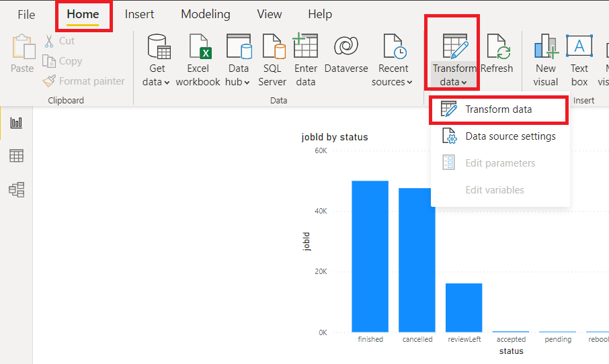Viewport: 609px width, 364px height.
Task: Select the cancelled bar in chart
Action: [x=417, y=260]
